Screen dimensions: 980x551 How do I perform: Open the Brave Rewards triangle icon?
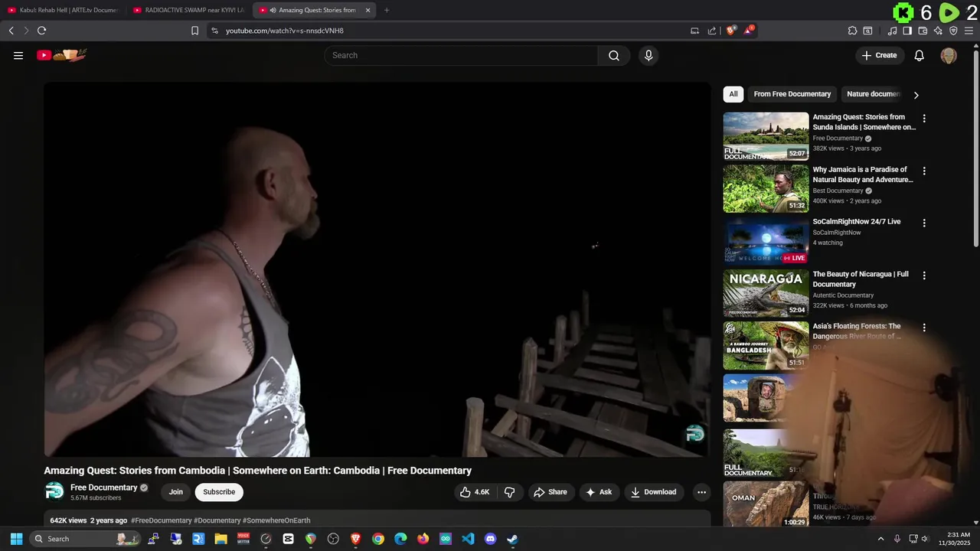point(749,31)
